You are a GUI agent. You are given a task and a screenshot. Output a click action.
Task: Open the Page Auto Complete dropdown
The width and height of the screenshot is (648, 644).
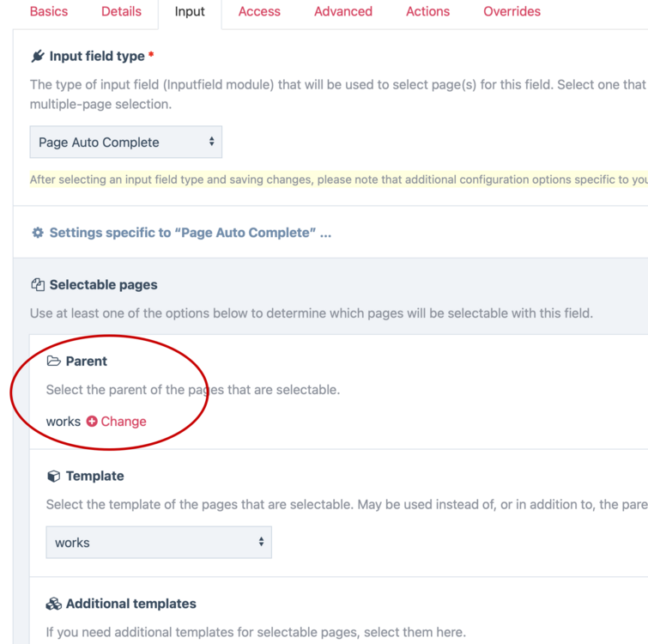click(125, 143)
